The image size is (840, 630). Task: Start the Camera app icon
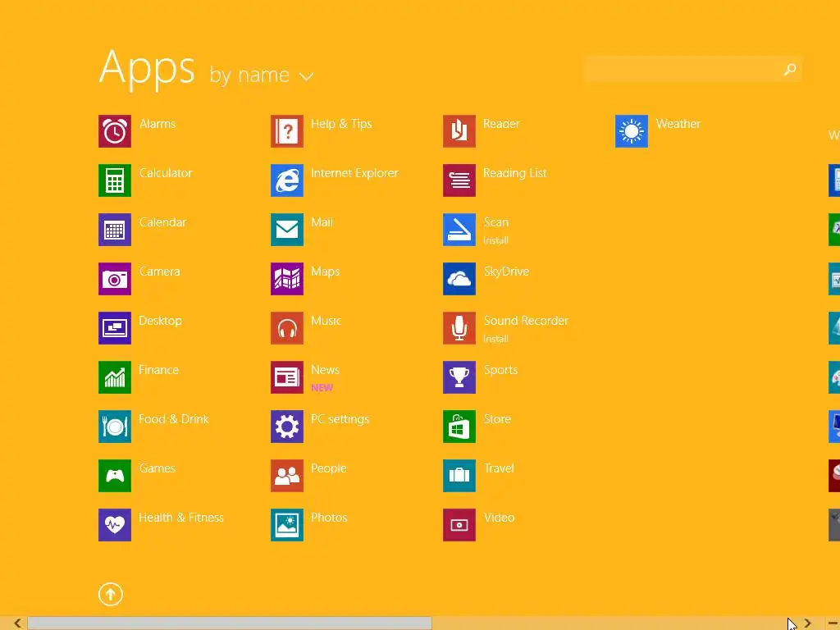click(x=115, y=279)
